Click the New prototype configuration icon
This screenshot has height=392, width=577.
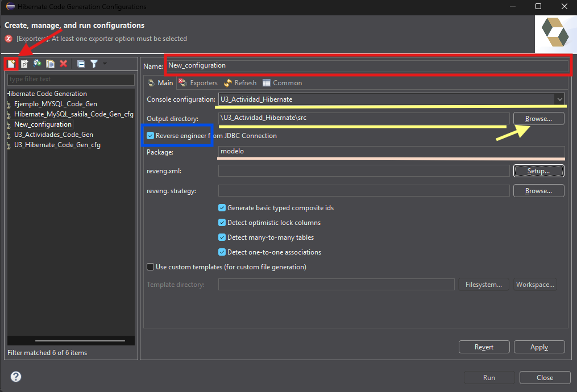(x=24, y=64)
